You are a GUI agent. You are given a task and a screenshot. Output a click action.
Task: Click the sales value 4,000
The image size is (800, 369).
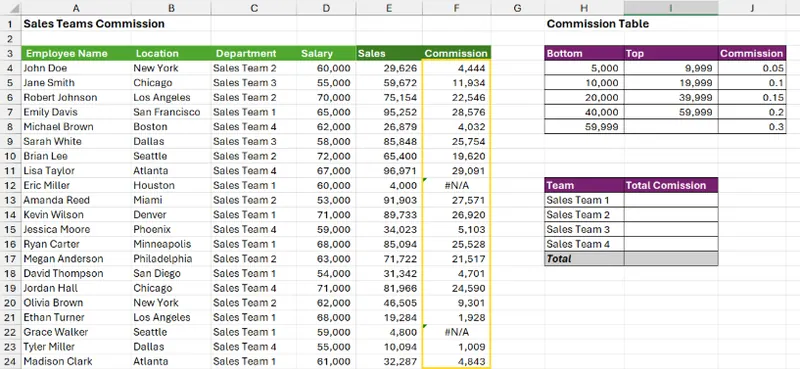[x=389, y=185]
